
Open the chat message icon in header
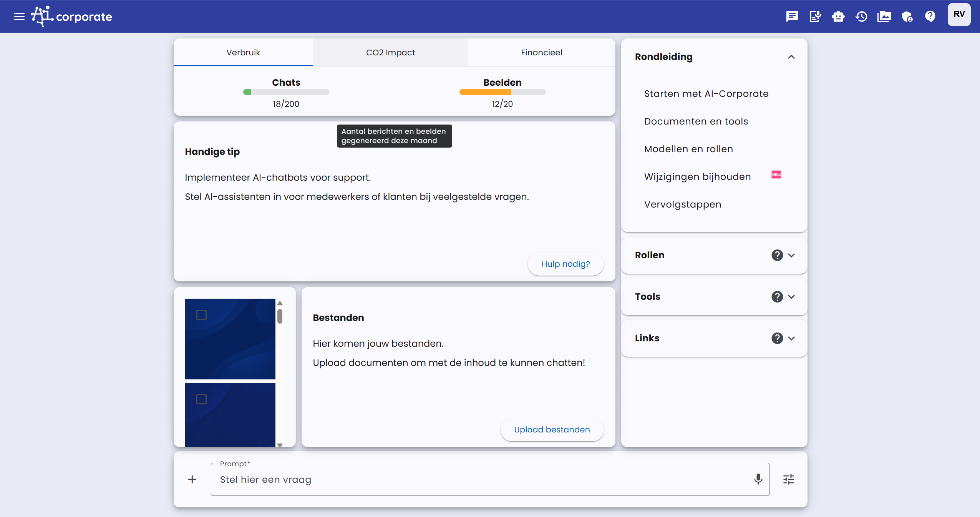click(792, 17)
